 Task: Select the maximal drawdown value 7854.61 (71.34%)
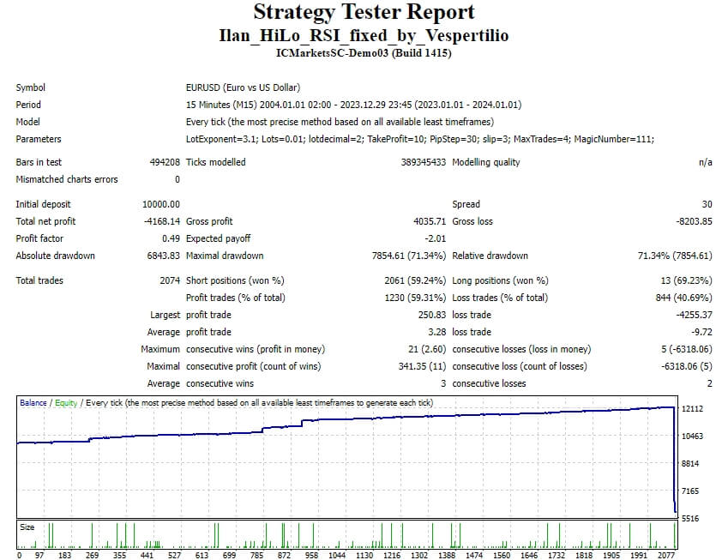pyautogui.click(x=409, y=256)
